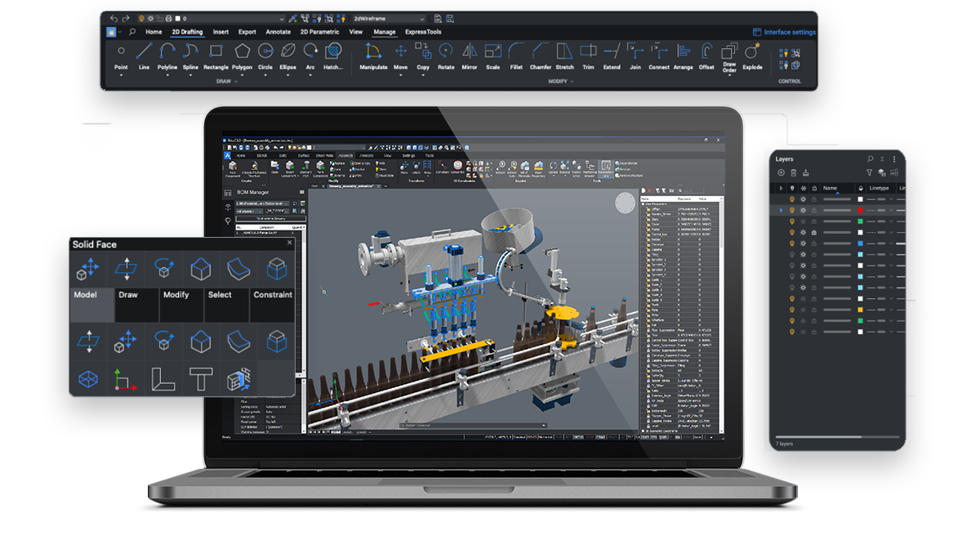The height and width of the screenshot is (536, 980).
Task: Unlock the fourth layer's padlock
Action: pyautogui.click(x=813, y=233)
